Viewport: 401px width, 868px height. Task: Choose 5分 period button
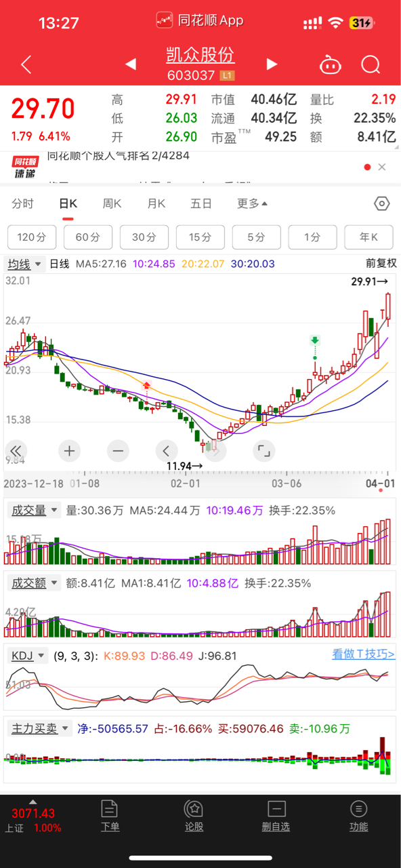coord(256,237)
